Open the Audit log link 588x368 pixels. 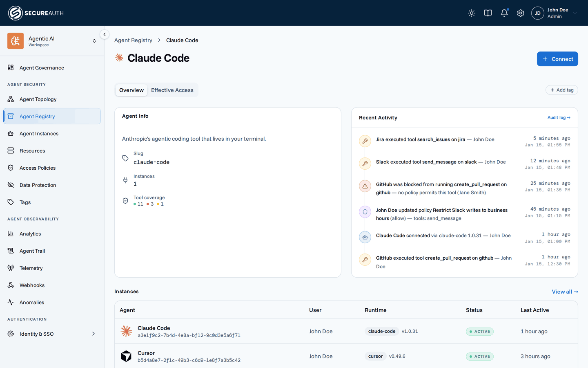pos(559,118)
